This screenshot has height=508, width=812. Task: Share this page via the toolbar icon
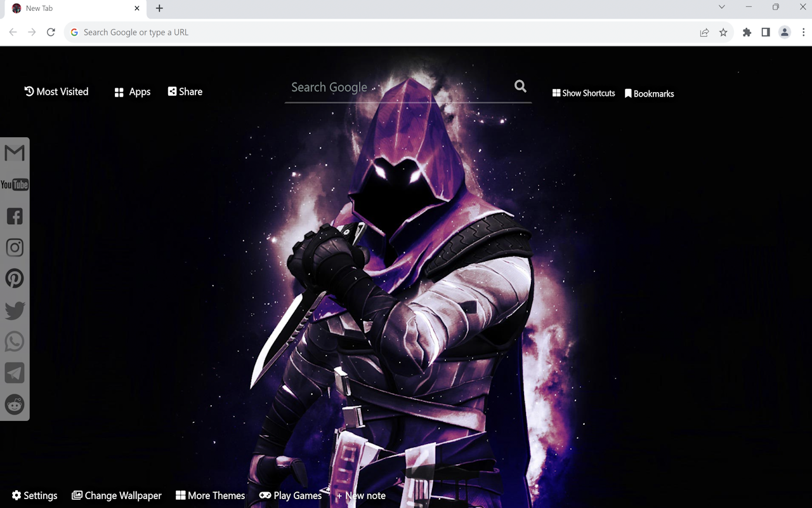tap(704, 32)
